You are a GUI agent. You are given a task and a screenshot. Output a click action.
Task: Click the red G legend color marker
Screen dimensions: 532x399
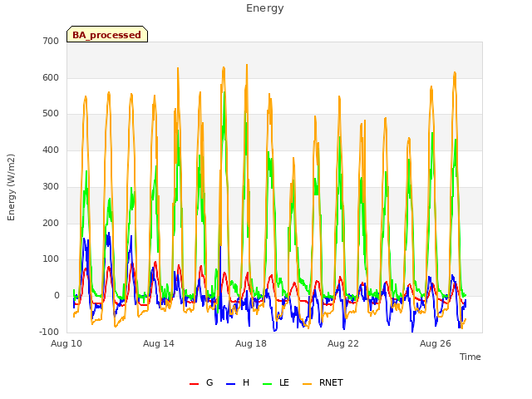(x=194, y=384)
